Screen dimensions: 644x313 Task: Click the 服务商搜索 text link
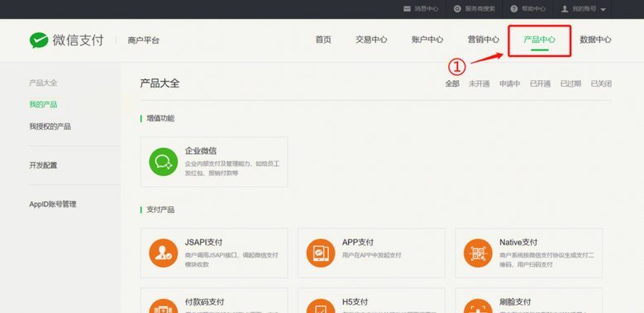(x=480, y=8)
